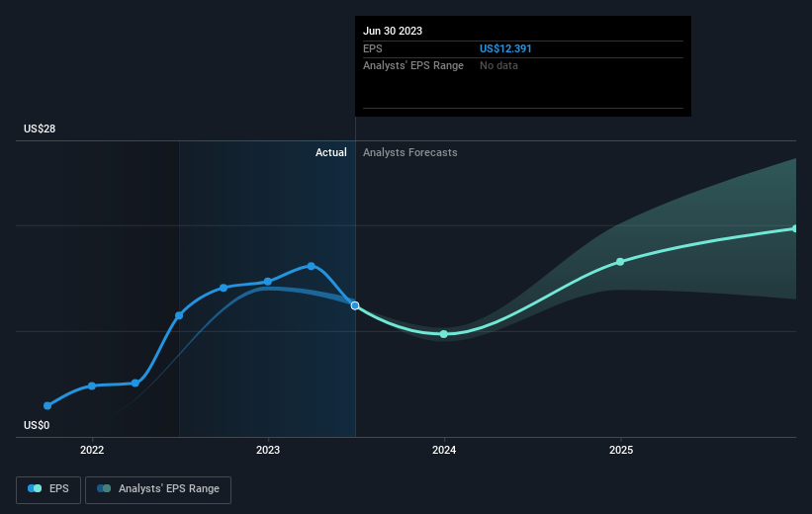
Task: Select the 2025 forecast EPS data point
Action: pyautogui.click(x=620, y=262)
